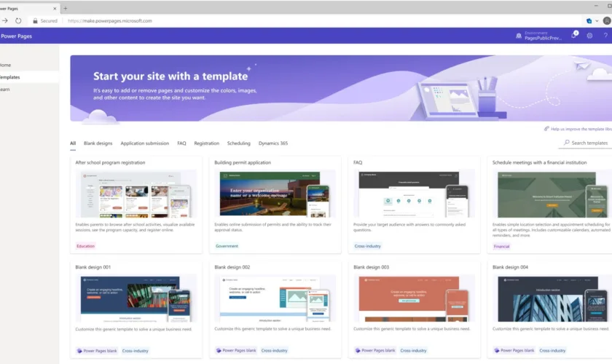
Task: Click Cross-industry tag on FAQ card
Action: (368, 246)
